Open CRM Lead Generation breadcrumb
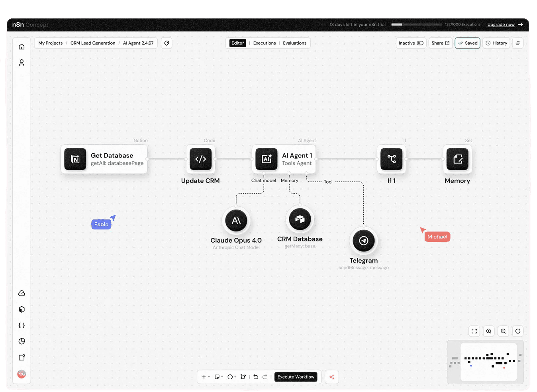The image size is (537, 392). 93,43
